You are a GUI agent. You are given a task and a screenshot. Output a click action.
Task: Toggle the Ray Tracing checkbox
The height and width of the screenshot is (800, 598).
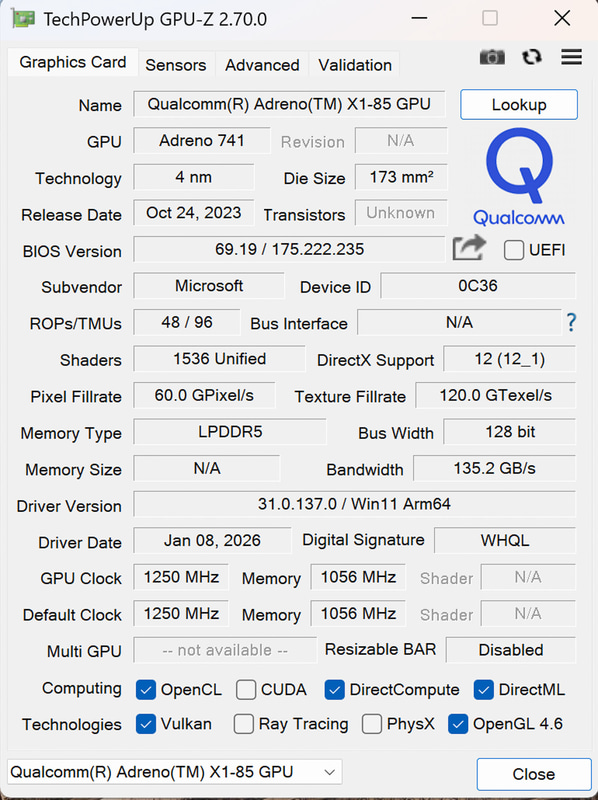click(243, 724)
